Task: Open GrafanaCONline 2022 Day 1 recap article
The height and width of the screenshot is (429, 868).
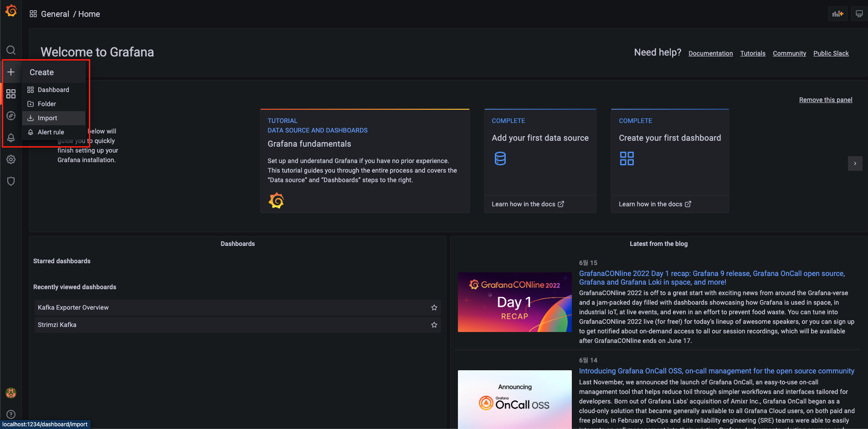Action: pos(712,278)
